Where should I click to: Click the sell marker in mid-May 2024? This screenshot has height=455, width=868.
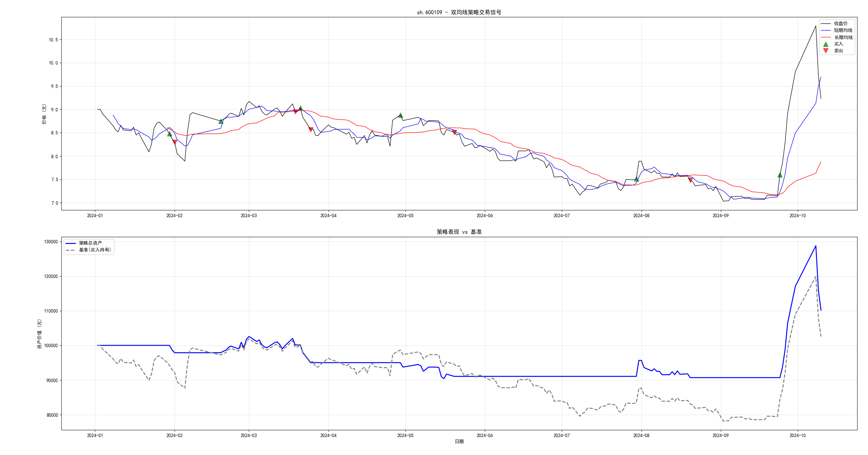pyautogui.click(x=454, y=132)
